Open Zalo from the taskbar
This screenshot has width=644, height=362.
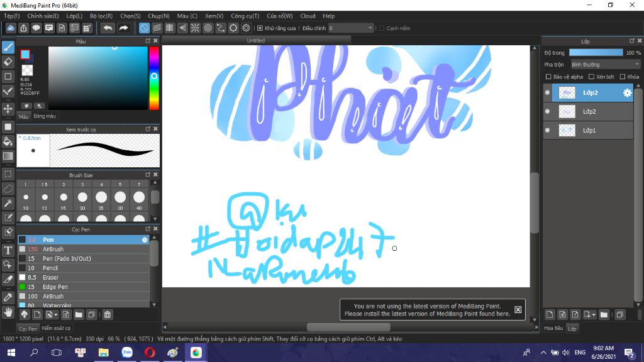coord(127,353)
